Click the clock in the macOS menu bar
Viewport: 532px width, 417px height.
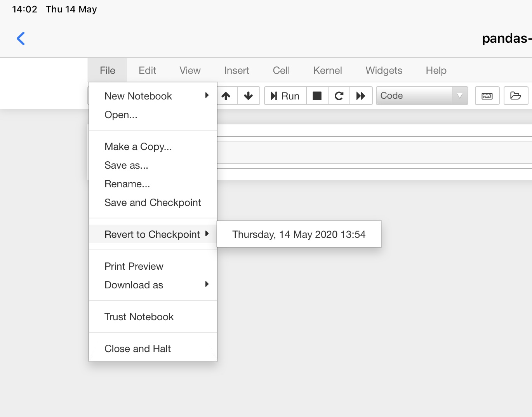24,9
